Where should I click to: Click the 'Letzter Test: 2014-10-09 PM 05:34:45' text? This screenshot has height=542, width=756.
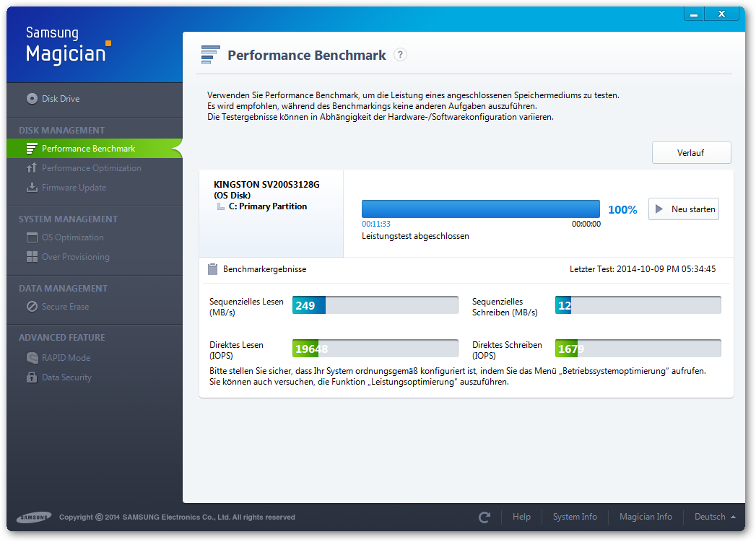point(643,268)
